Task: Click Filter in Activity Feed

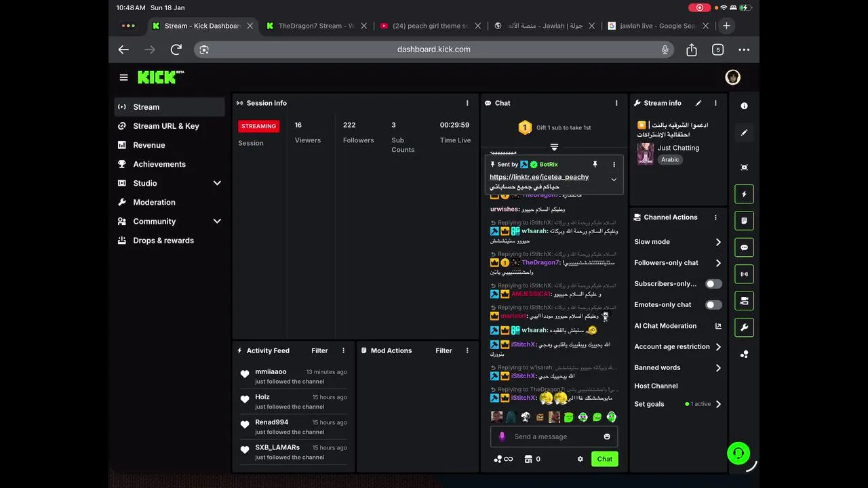Action: (x=319, y=350)
